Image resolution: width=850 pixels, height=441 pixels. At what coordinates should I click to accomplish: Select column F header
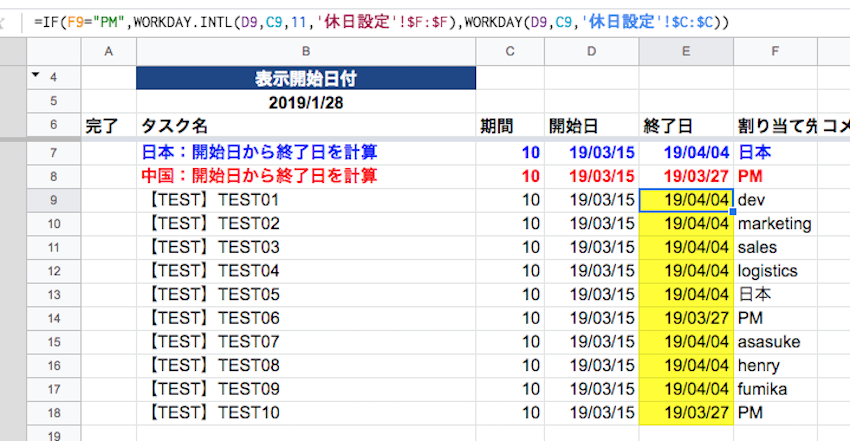(x=775, y=52)
